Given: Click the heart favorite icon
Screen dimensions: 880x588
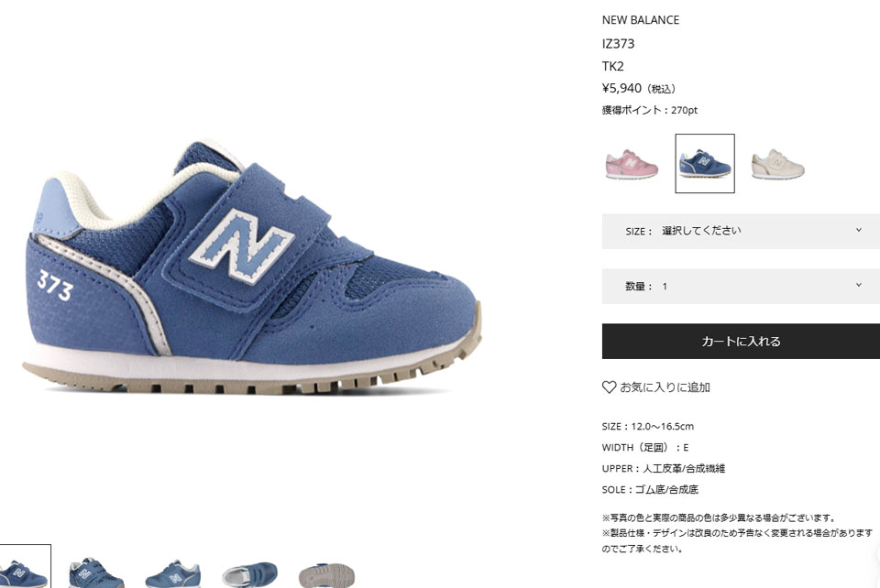Looking at the screenshot, I should click(x=609, y=387).
